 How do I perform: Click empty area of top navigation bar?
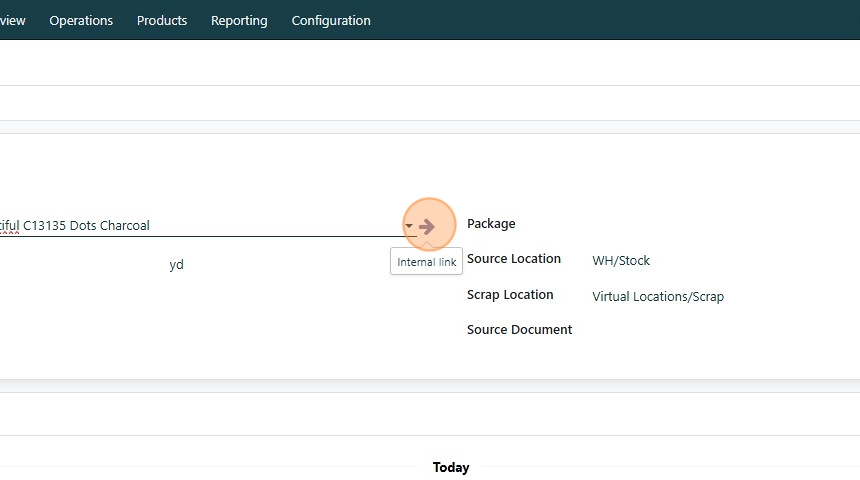600,20
